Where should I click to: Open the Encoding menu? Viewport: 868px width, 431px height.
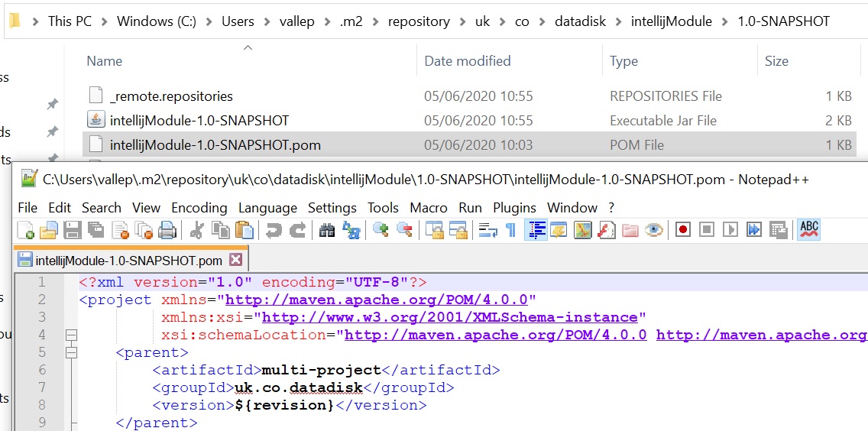tap(199, 208)
